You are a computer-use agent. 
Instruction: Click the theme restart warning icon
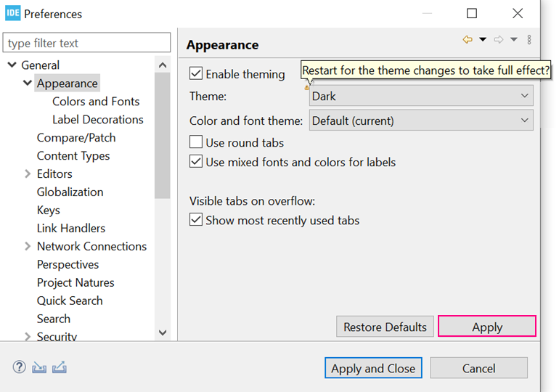307,87
